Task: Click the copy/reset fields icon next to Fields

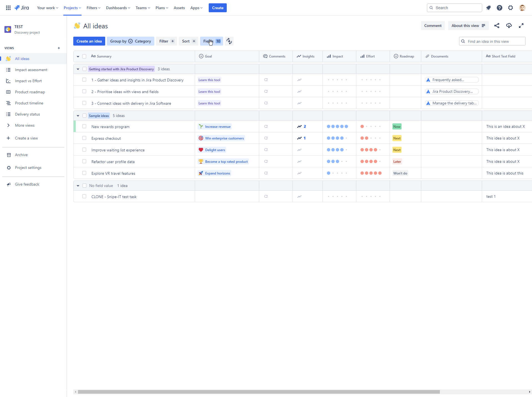Action: point(229,41)
